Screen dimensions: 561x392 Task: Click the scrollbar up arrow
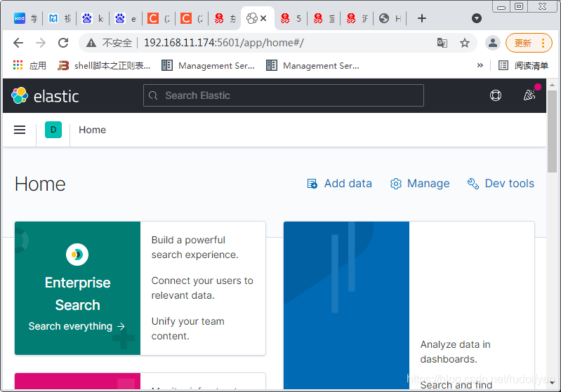tap(552, 85)
